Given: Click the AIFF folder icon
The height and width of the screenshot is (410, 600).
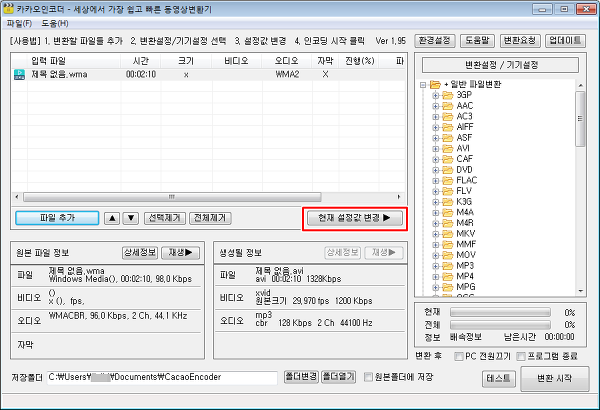Looking at the screenshot, I should tap(448, 127).
